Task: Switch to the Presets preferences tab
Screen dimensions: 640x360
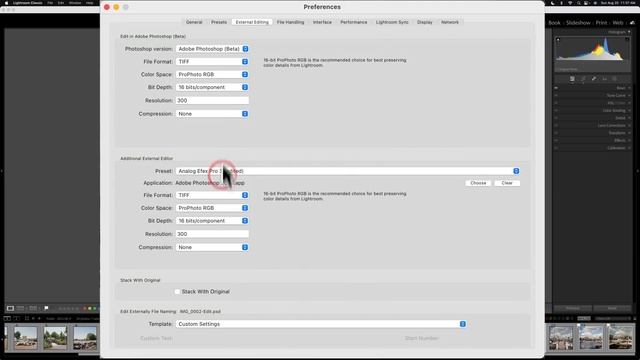Action: (x=219, y=22)
